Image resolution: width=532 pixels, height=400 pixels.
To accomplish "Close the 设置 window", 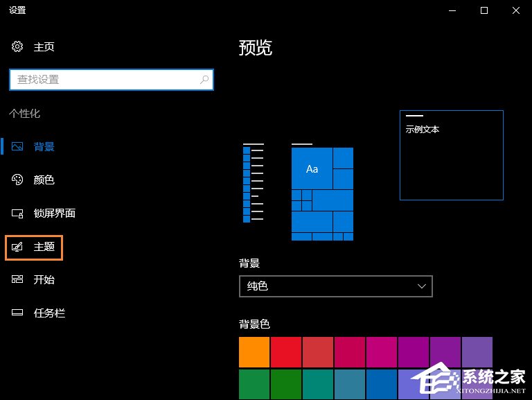I will pos(516,10).
